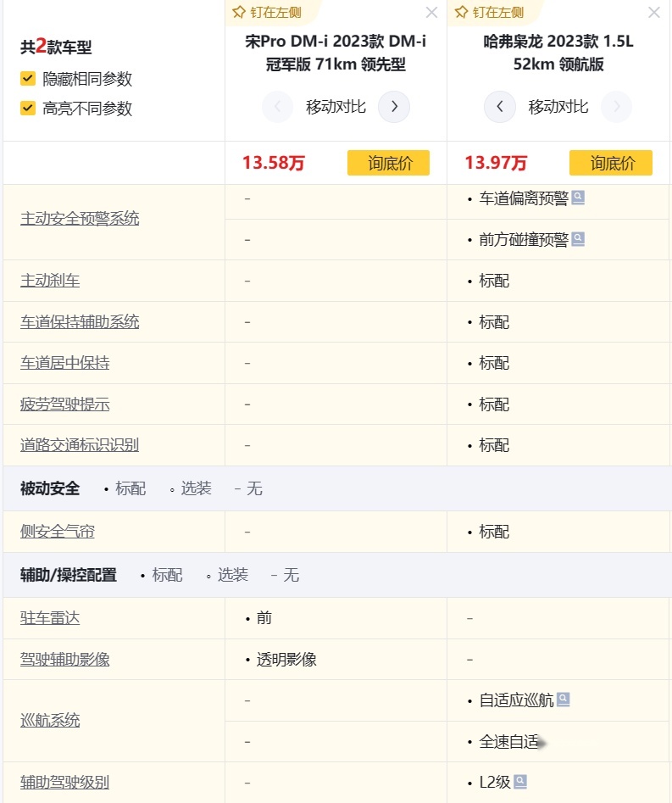The height and width of the screenshot is (803, 672).
Task: Open 车道偏离预警 detail magnifier icon
Action: (x=578, y=198)
